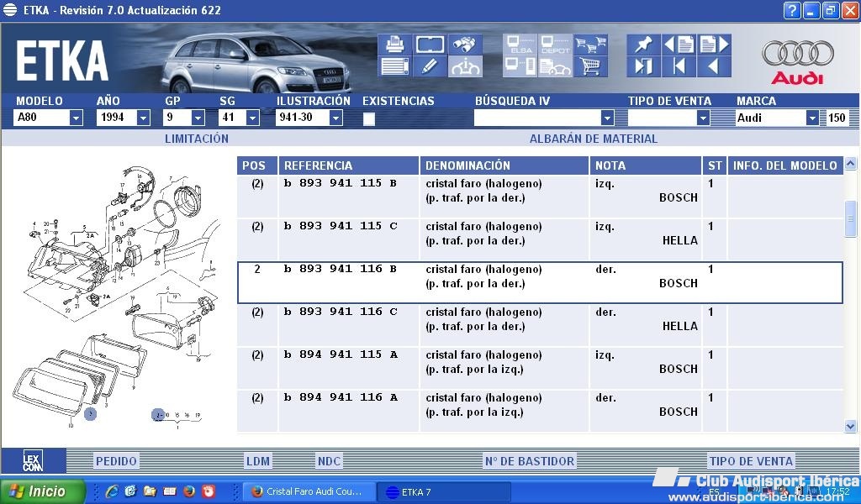This screenshot has width=861, height=504.
Task: Go to next page document icon
Action: pyautogui.click(x=714, y=45)
